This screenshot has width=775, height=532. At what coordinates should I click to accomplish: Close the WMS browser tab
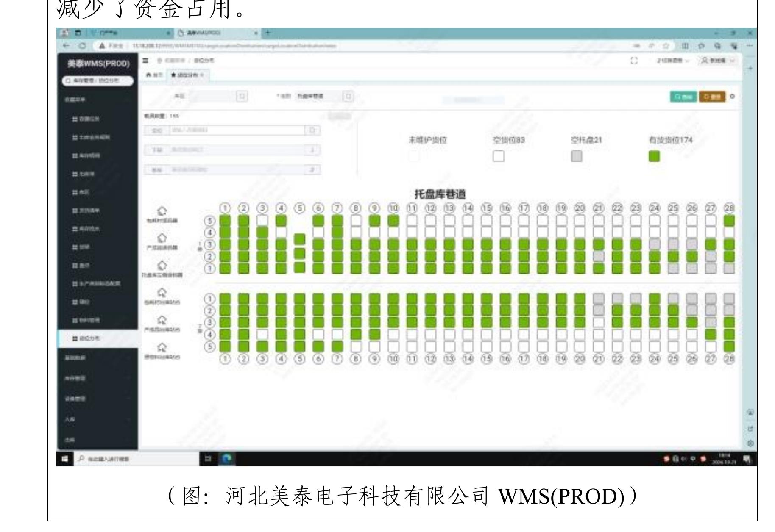(x=256, y=33)
